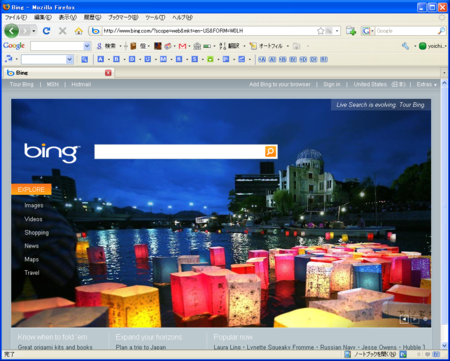
Task: Expand the Extras dropdown
Action: (426, 84)
